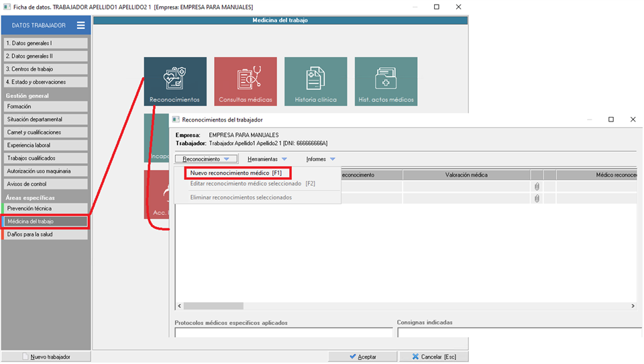This screenshot has width=644, height=364.
Task: Expand the Reconocimiento dropdown menu
Action: tap(206, 159)
